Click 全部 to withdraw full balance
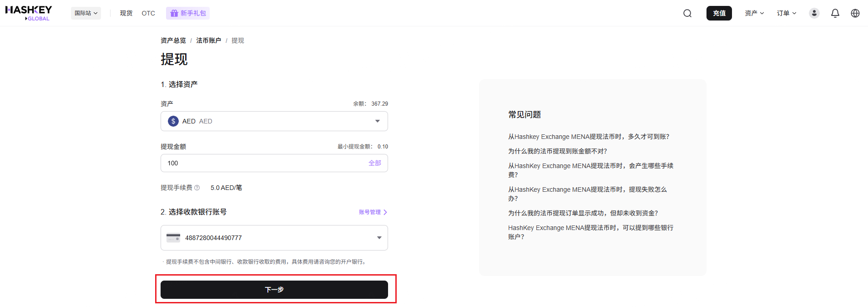This screenshot has width=868, height=307. click(374, 163)
